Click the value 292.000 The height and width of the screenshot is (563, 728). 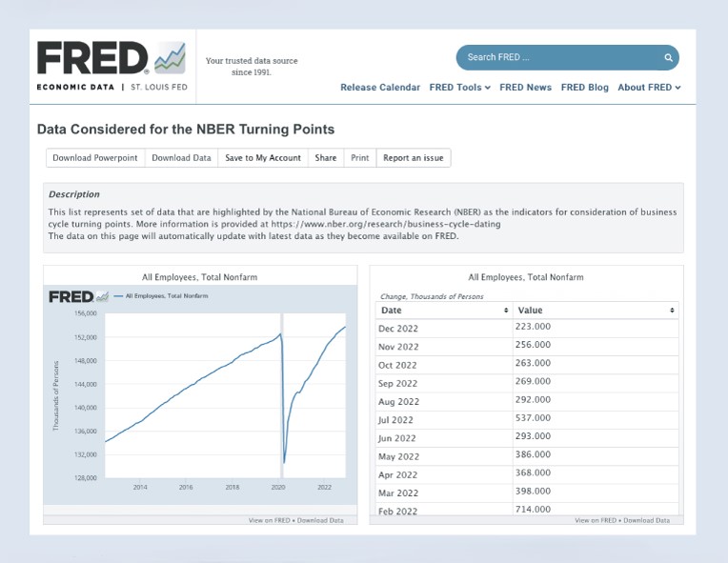pos(533,399)
